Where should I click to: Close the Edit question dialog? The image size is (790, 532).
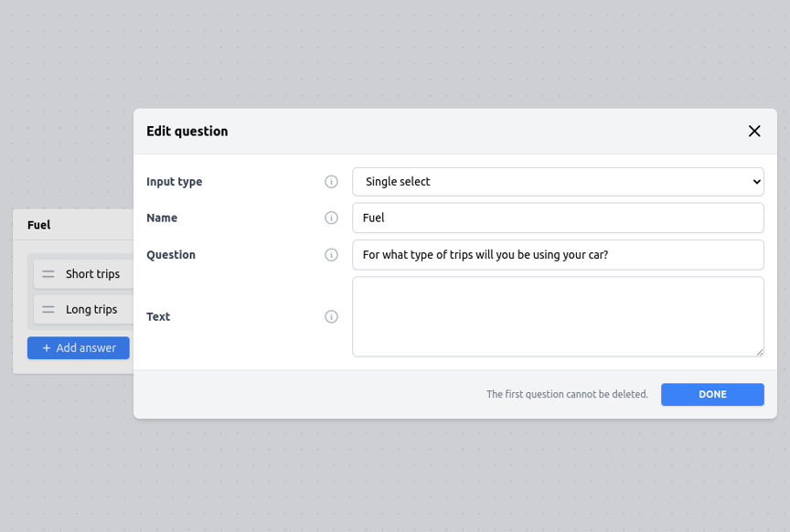(x=754, y=131)
